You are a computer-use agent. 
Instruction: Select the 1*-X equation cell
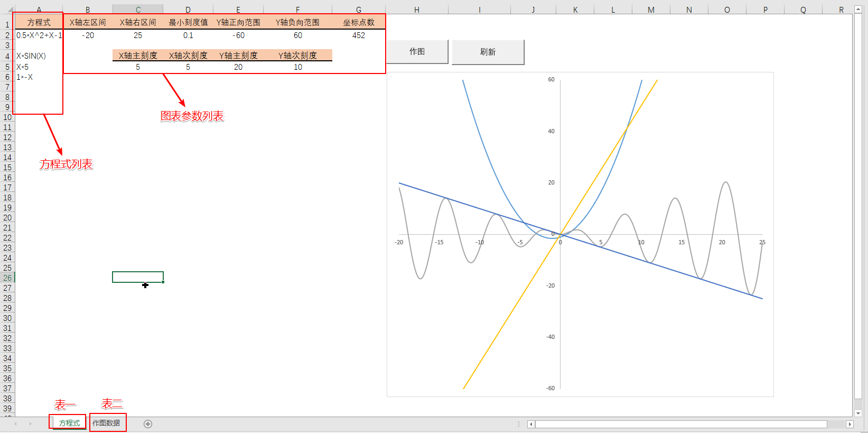39,77
